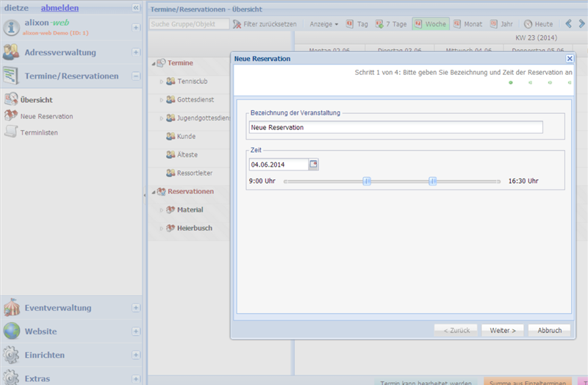Collapse the Termine/Reservationen section
588x385 pixels.
(x=136, y=76)
